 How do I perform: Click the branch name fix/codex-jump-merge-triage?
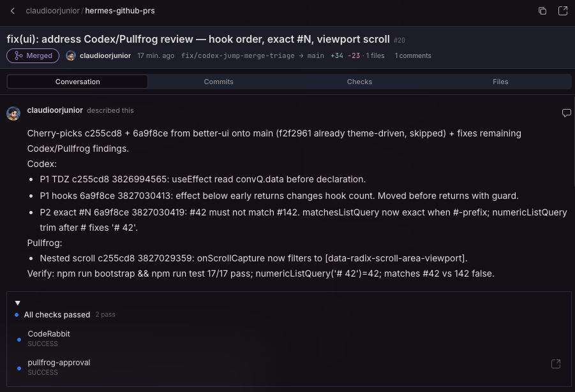click(237, 55)
